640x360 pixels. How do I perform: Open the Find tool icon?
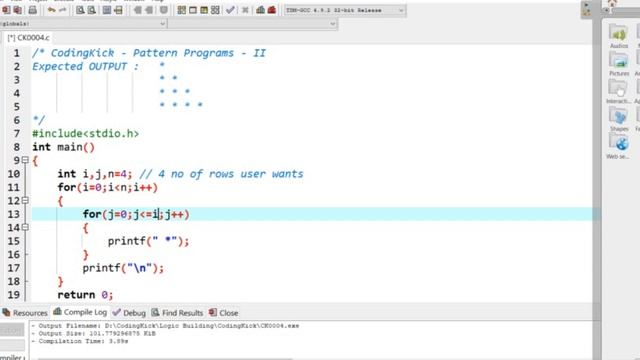coord(80,10)
